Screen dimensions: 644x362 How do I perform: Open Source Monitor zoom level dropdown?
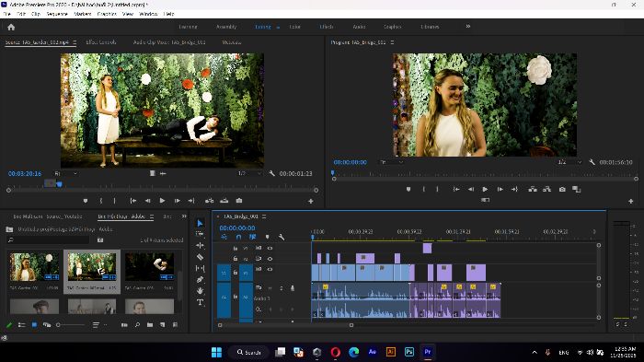[65, 173]
